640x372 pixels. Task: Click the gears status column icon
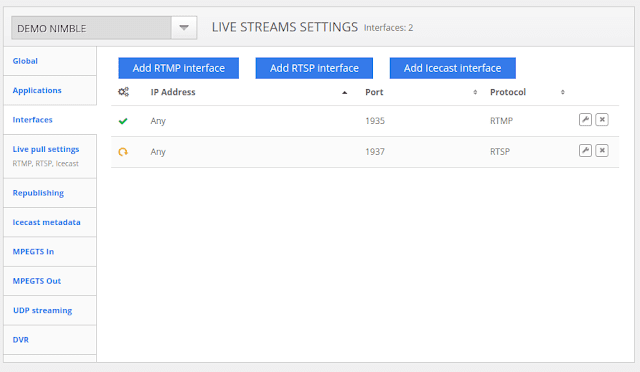point(123,92)
